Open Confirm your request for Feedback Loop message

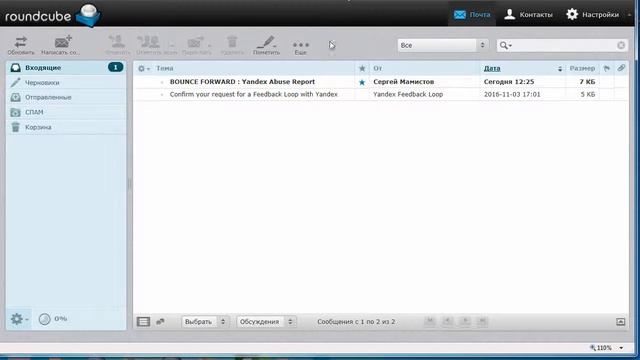point(253,94)
